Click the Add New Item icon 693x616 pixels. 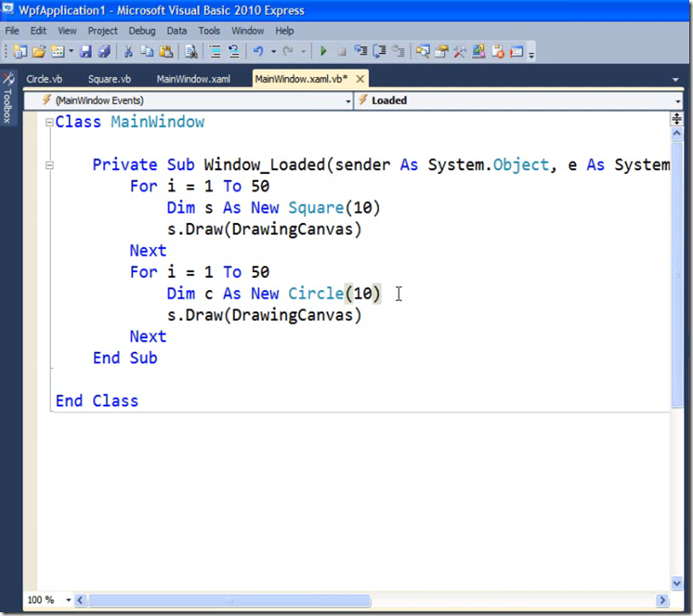pyautogui.click(x=58, y=52)
